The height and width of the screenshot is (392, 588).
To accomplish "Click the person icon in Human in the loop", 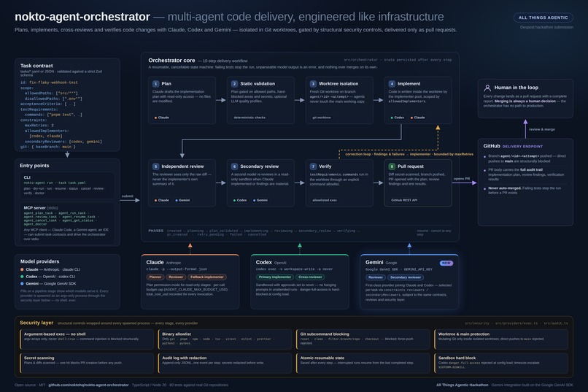I will 487,88.
